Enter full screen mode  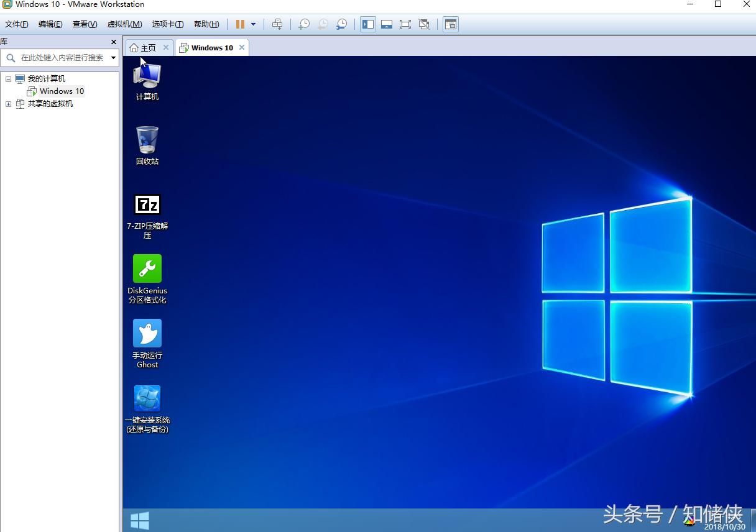point(405,24)
